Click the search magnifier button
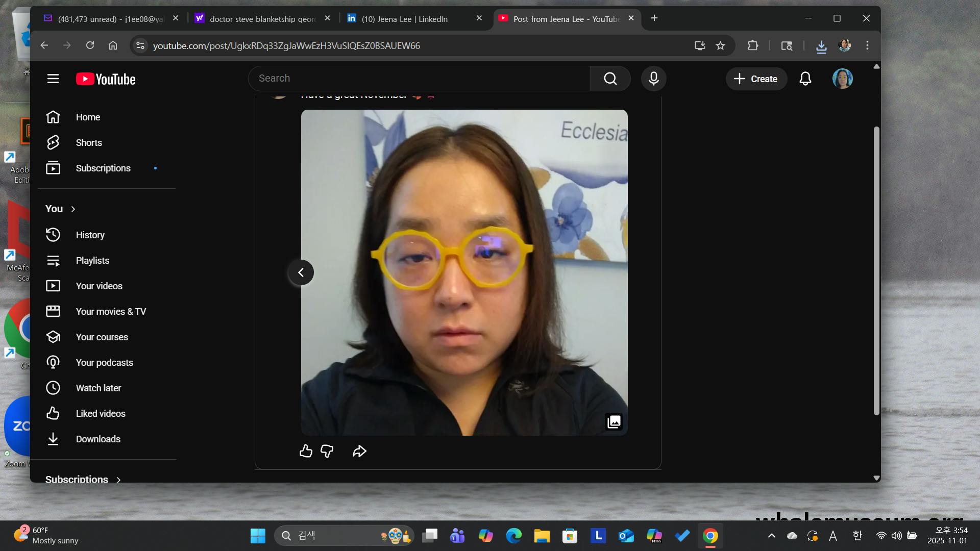980x551 pixels. 610,79
